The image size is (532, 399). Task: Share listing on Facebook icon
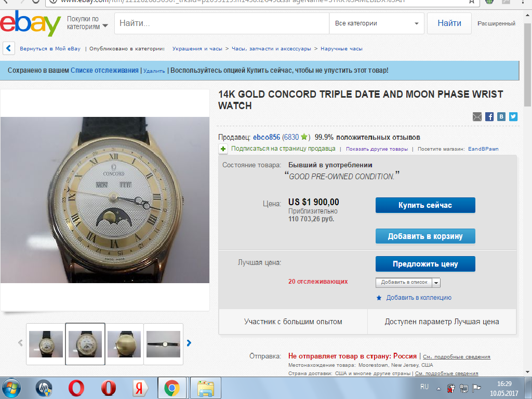tap(489, 117)
